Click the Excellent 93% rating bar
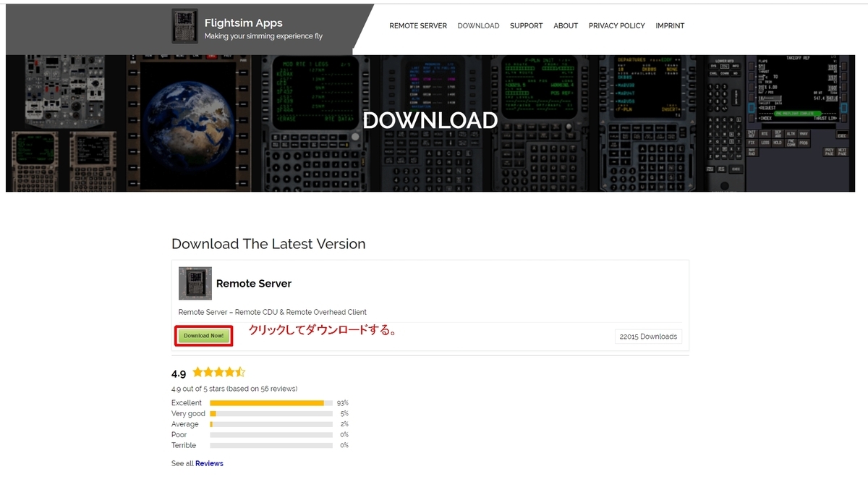Image resolution: width=868 pixels, height=477 pixels. click(268, 402)
